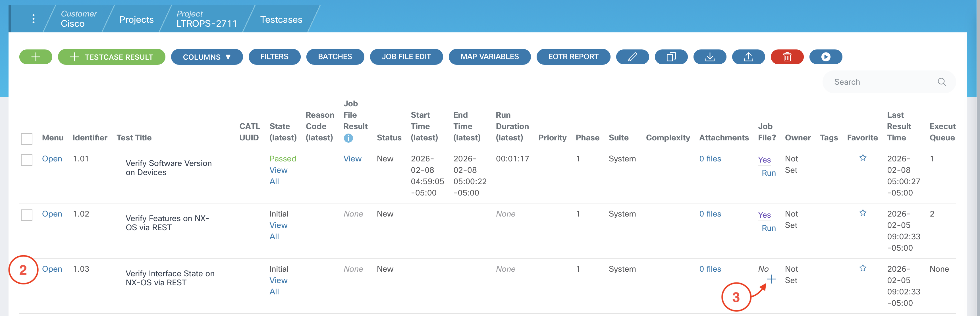Check the box for testcase 1.02
The height and width of the screenshot is (316, 980).
(27, 215)
